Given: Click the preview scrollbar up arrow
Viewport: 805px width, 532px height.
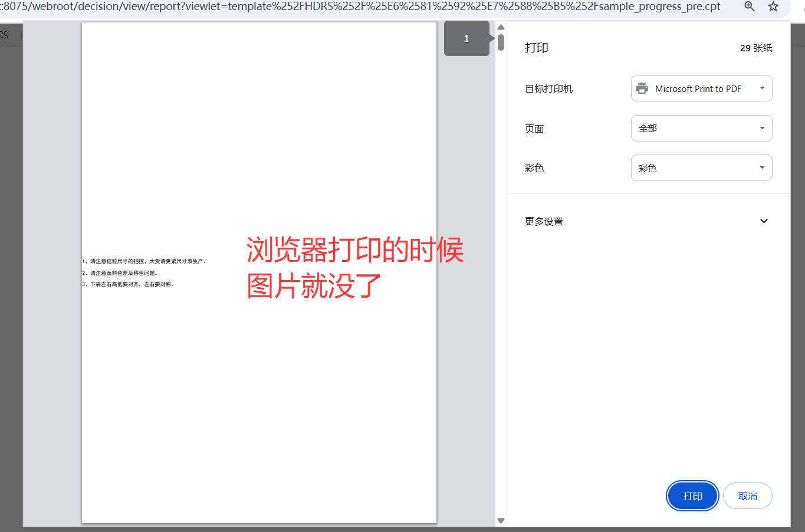Looking at the screenshot, I should pyautogui.click(x=501, y=27).
